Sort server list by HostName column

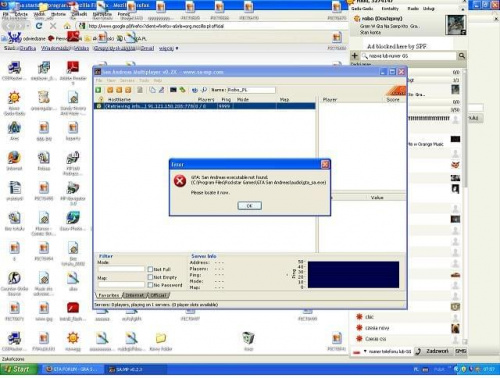119,99
